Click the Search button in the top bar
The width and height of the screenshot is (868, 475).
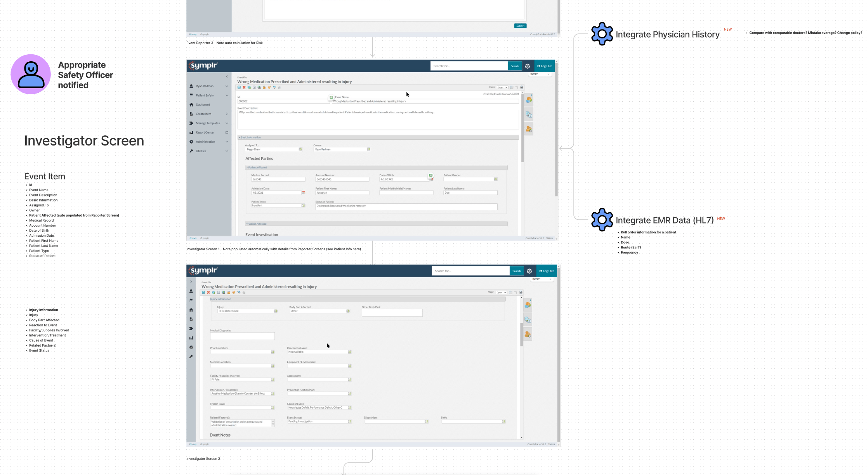(515, 66)
